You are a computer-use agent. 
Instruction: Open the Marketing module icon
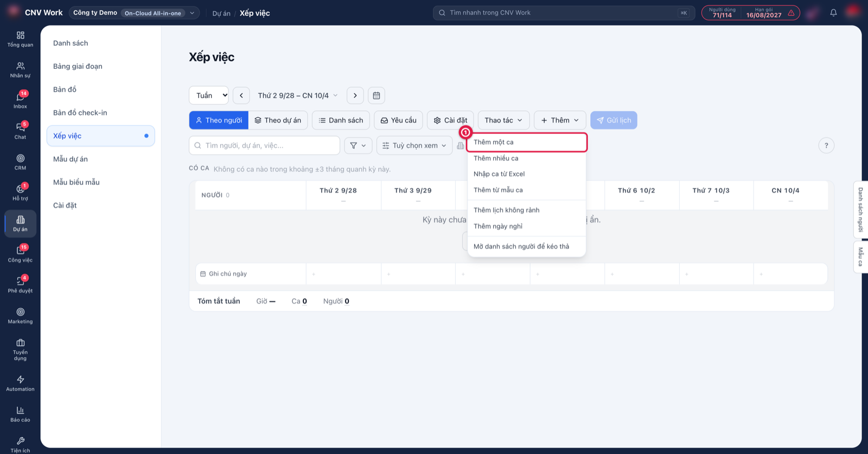[20, 316]
